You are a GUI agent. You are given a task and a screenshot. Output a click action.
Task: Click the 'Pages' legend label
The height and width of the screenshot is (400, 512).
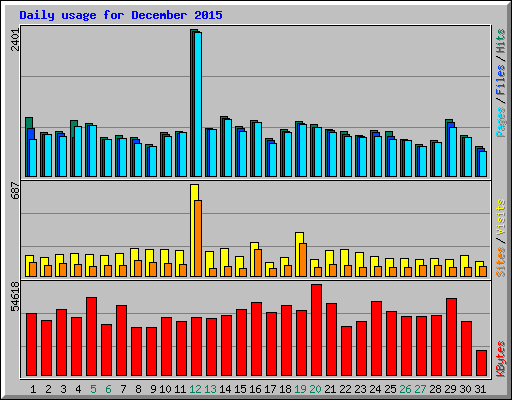[501, 122]
